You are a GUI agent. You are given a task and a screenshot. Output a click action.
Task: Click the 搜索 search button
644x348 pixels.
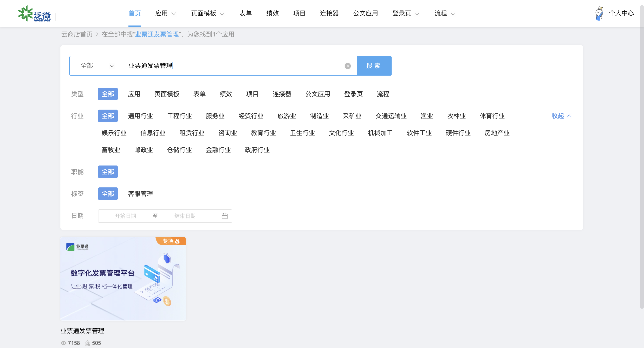tap(374, 66)
